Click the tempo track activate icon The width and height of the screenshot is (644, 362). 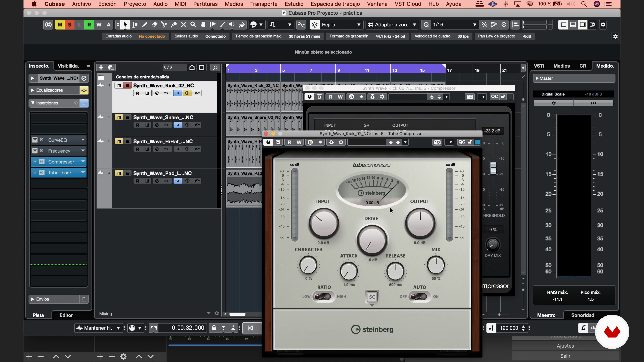click(x=491, y=328)
